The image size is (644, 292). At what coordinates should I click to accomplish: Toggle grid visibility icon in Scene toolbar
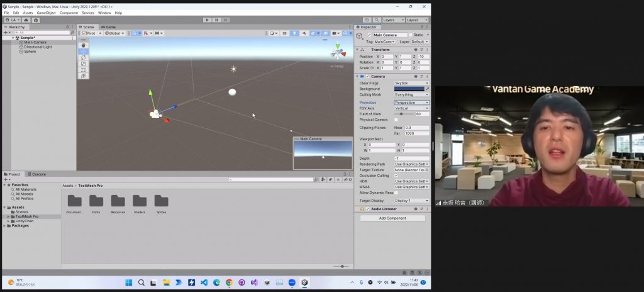(135, 33)
